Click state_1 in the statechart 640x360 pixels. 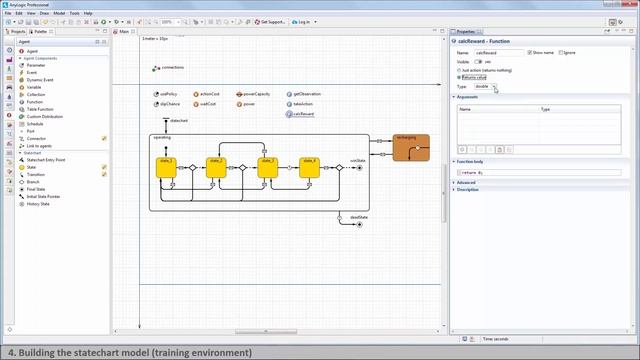tap(166, 168)
